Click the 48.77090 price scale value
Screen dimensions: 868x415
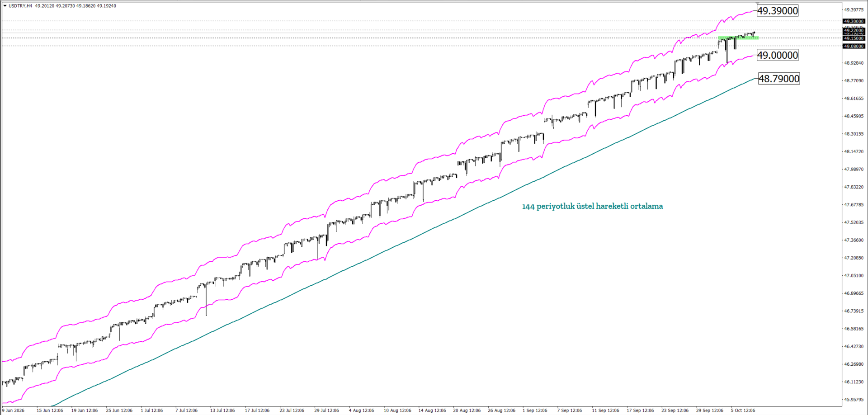click(x=854, y=80)
